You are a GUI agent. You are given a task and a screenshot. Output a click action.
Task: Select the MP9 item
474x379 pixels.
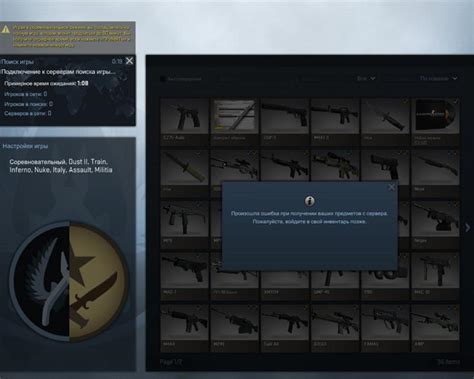click(185, 224)
